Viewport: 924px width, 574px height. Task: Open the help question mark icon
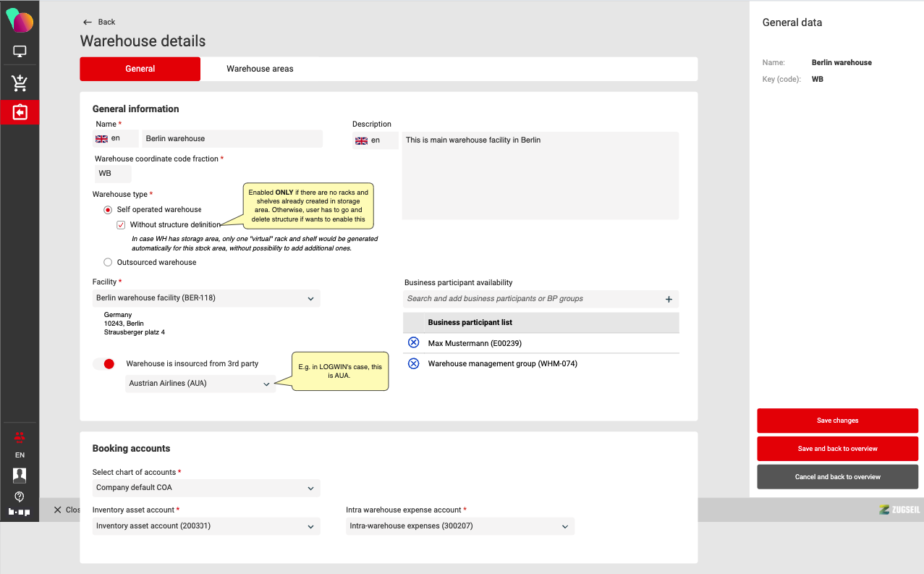coord(20,497)
